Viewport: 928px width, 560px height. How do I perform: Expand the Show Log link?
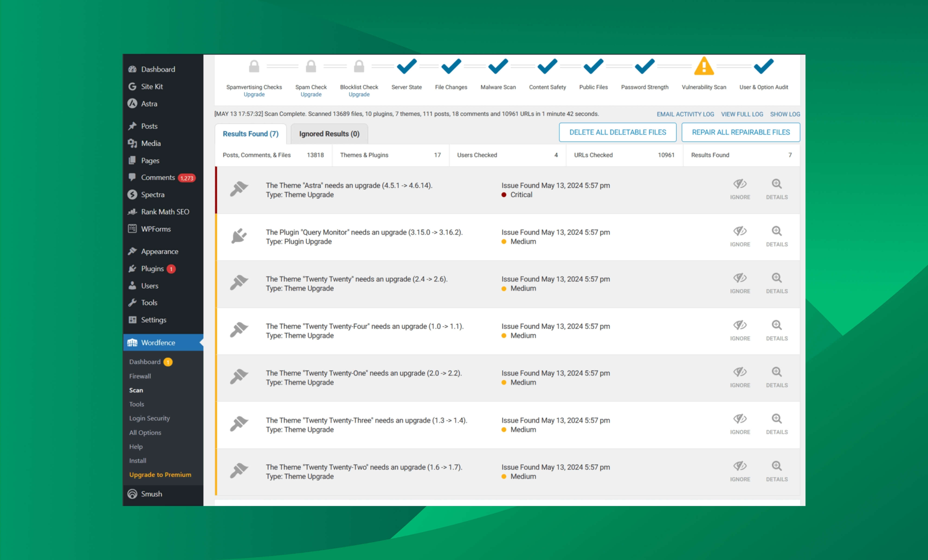pyautogui.click(x=785, y=114)
